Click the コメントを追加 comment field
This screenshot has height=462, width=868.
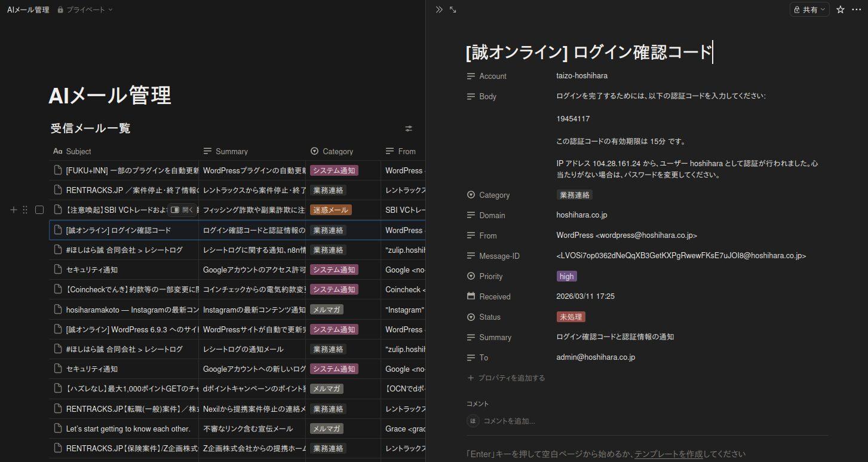(x=509, y=421)
